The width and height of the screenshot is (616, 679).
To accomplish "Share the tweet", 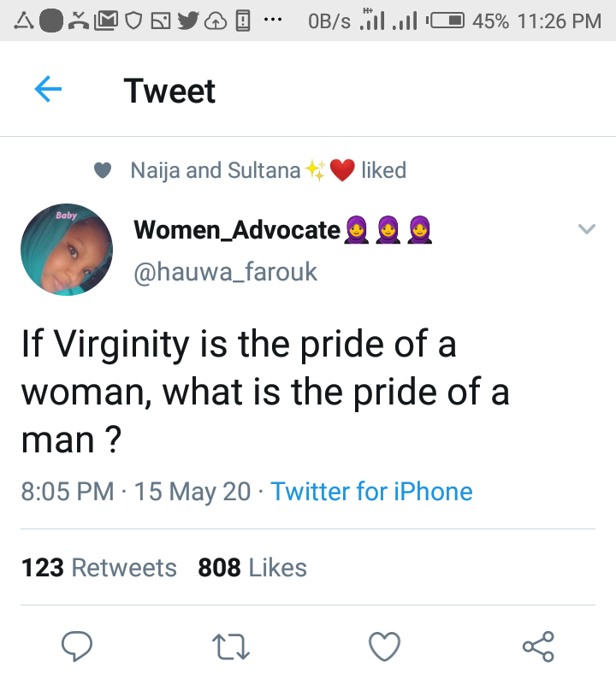I will (538, 647).
